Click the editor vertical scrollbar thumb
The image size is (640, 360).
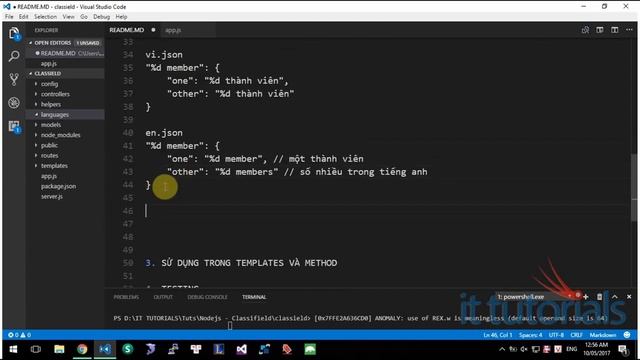pyautogui.click(x=633, y=188)
